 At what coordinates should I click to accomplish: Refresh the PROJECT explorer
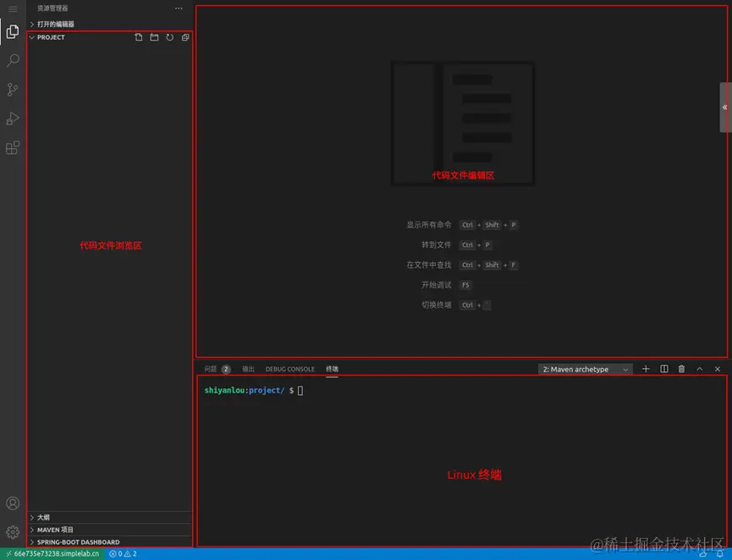[x=170, y=37]
